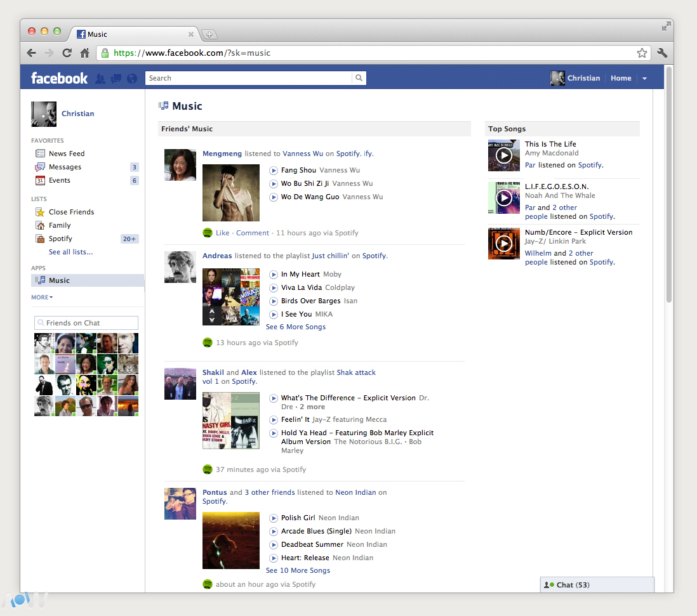Image resolution: width=697 pixels, height=616 pixels.
Task: Click the Friends on Chat search field
Action: [x=86, y=323]
